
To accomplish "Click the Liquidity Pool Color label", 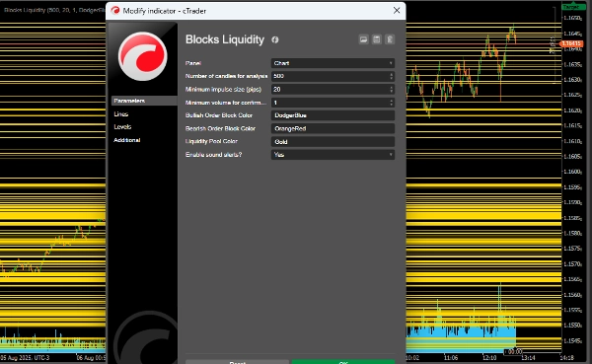I will pos(211,141).
